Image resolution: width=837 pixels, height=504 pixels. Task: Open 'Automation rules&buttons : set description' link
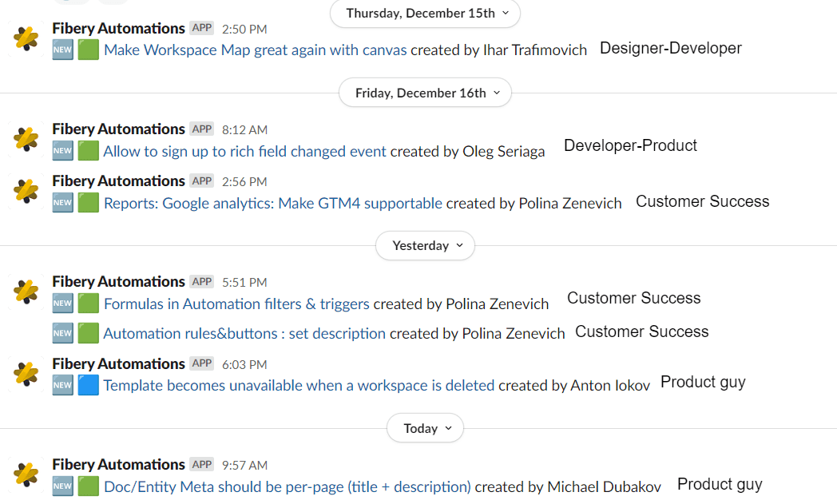(x=244, y=334)
